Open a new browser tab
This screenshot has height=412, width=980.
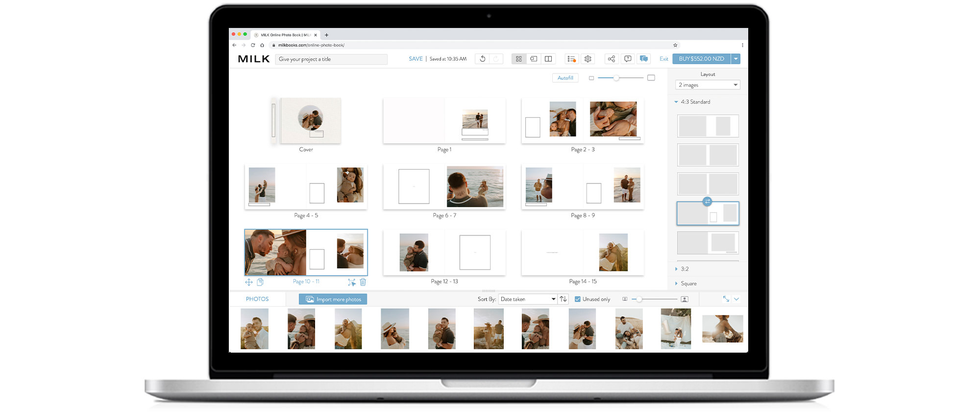326,35
